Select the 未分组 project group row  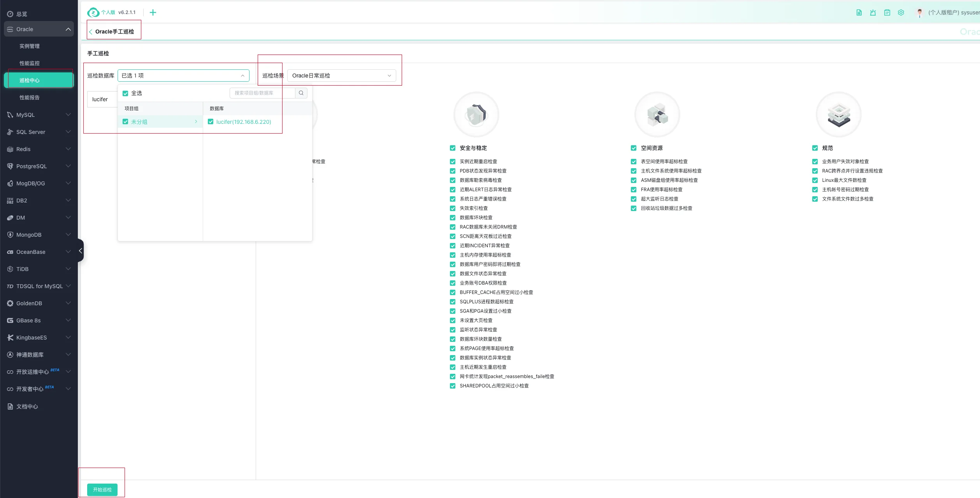[x=160, y=122]
